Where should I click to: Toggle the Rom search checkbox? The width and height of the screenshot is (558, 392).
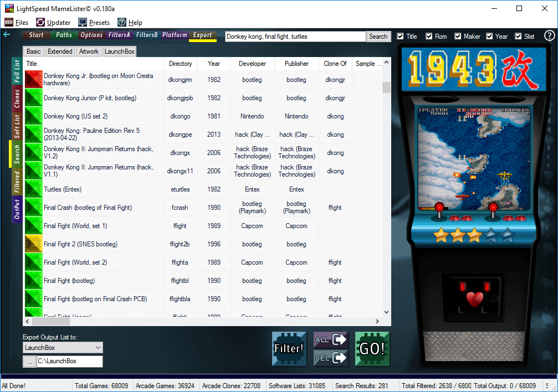click(x=429, y=37)
